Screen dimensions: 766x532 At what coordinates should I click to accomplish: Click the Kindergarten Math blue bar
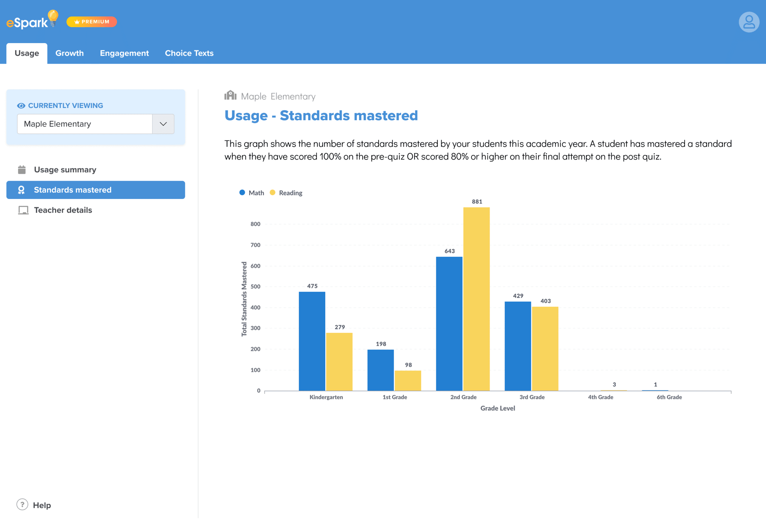click(312, 341)
